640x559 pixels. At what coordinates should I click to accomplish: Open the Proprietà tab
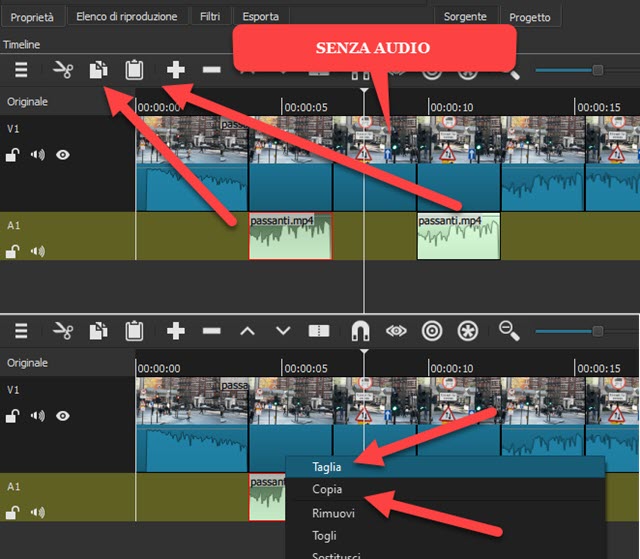point(32,17)
